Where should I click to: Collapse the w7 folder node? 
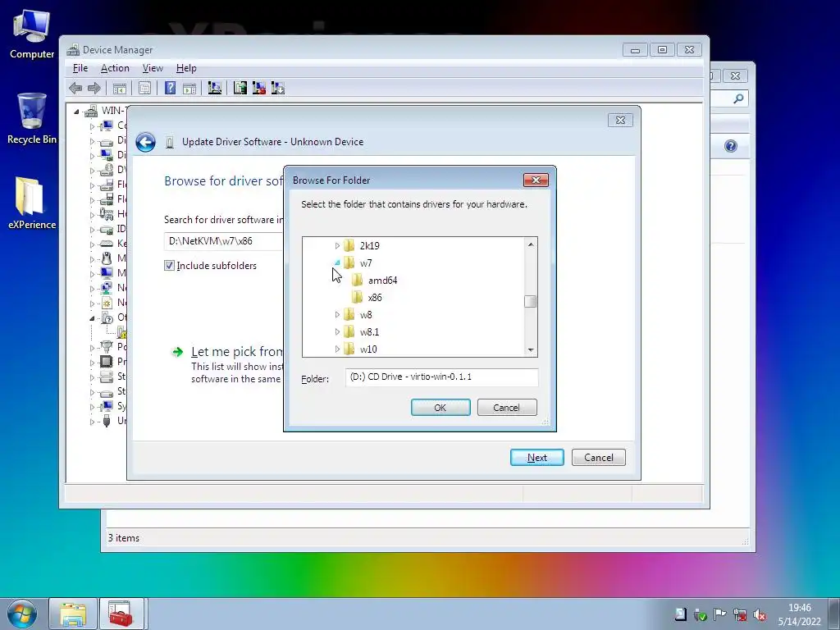(337, 263)
